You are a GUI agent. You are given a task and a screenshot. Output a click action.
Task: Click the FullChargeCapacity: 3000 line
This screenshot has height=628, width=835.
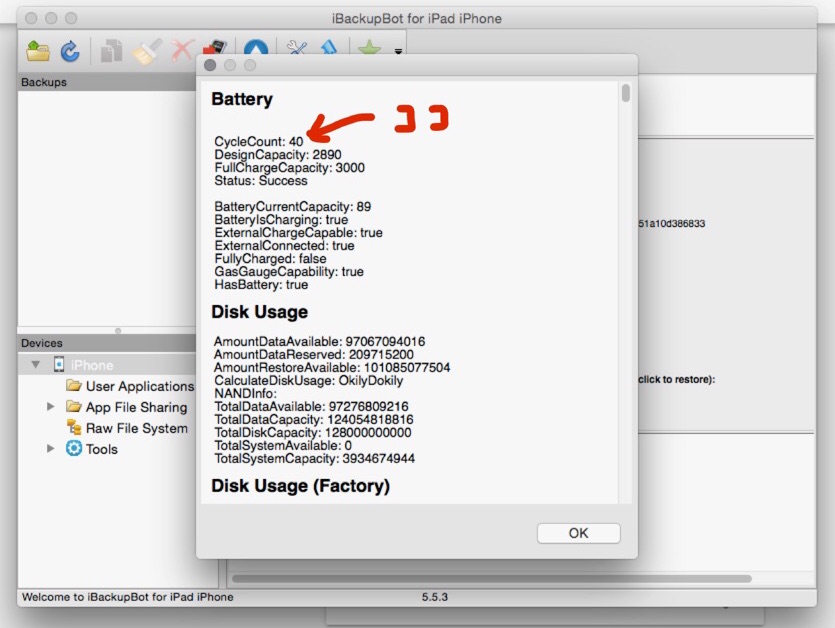coord(290,168)
